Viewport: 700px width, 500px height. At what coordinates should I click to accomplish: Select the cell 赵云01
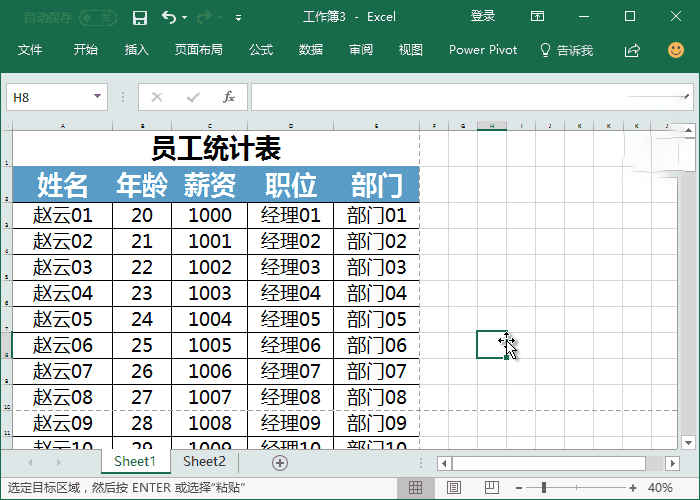pyautogui.click(x=62, y=216)
